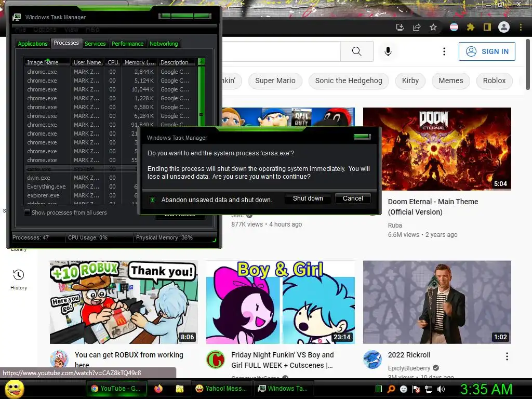Open the share page icon in Chrome
Viewport: 532px width, 399px height.
tap(417, 27)
